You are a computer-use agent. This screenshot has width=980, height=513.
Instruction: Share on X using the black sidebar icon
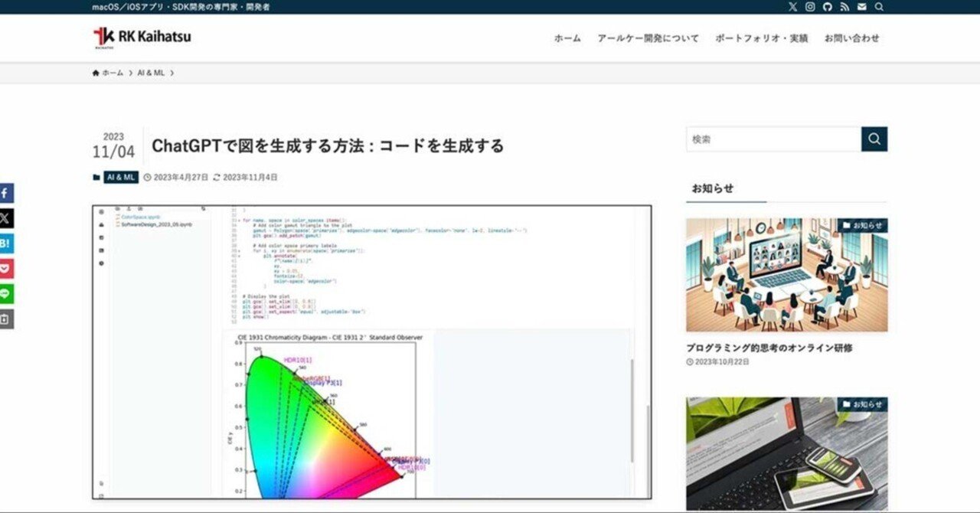tap(6, 218)
